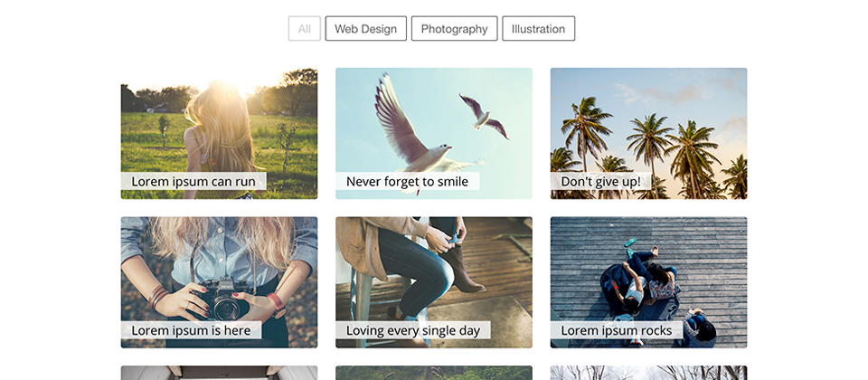Select the 'Never forget to smile' caption

coord(407,182)
